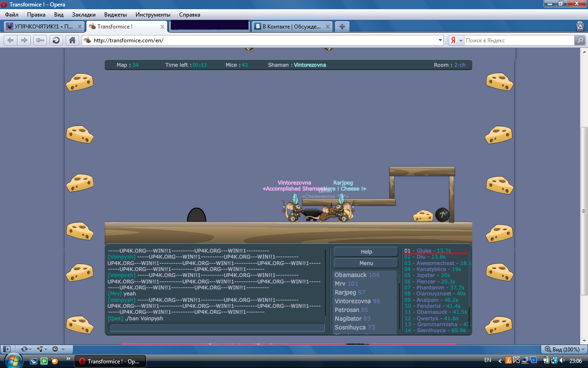This screenshot has height=368, width=588.
Task: Launch the green uTorrent quick launch icon
Action: pyautogui.click(x=44, y=361)
